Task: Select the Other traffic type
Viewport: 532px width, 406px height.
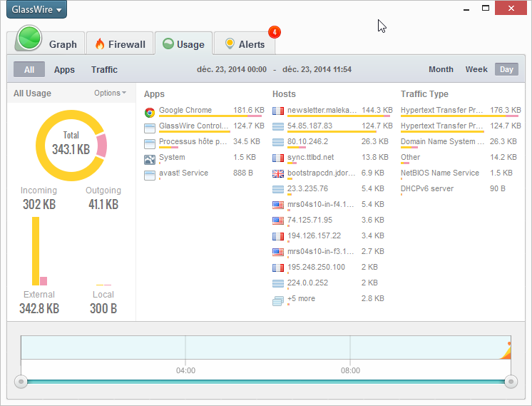Action: click(x=461, y=158)
